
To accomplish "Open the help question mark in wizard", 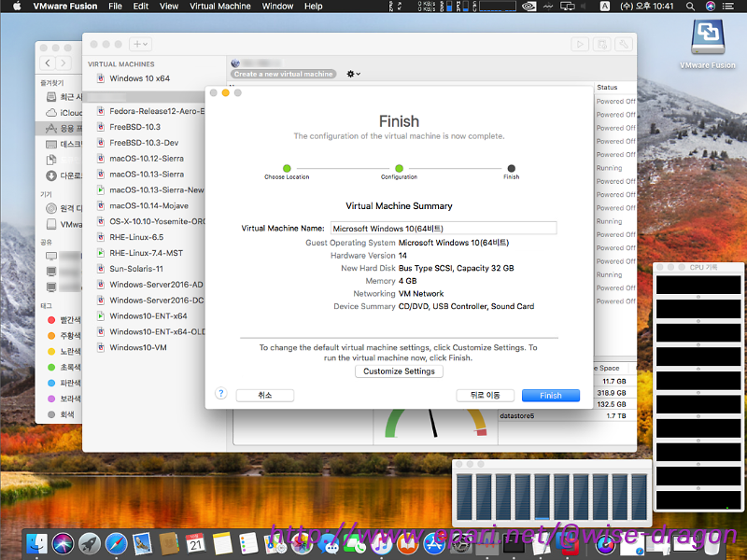I will pyautogui.click(x=220, y=393).
